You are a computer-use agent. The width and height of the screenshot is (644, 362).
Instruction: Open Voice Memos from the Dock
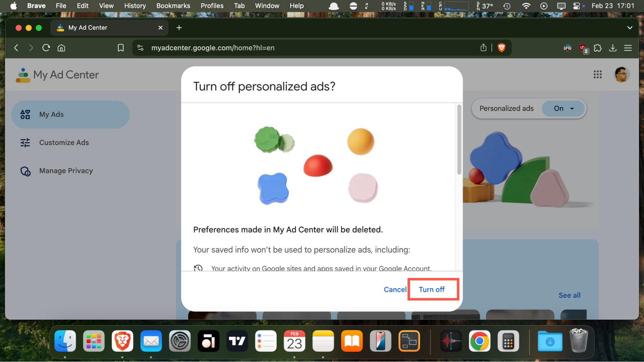coord(451,341)
